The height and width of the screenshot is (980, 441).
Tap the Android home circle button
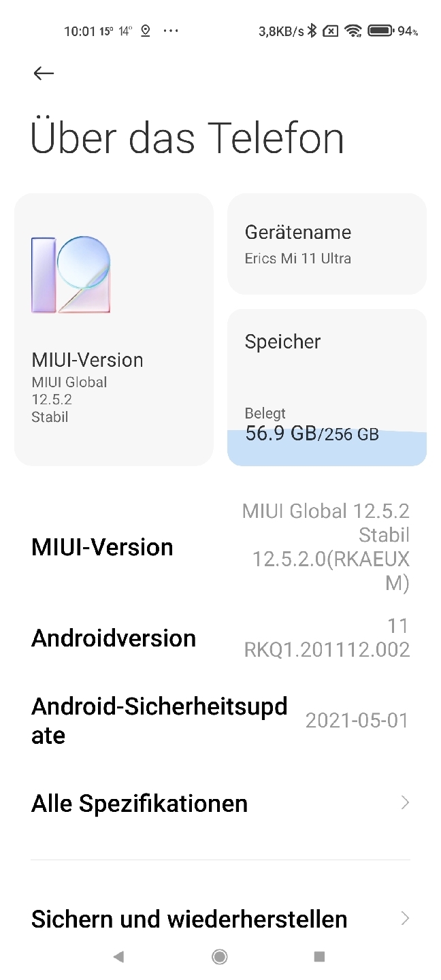coord(220,957)
